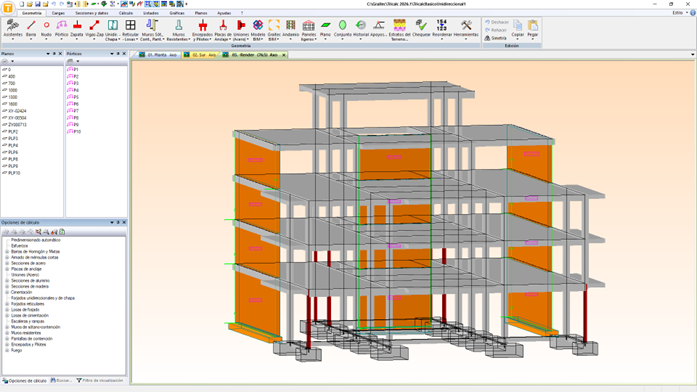
Task: Select the Pórtico tool
Action: (61, 29)
